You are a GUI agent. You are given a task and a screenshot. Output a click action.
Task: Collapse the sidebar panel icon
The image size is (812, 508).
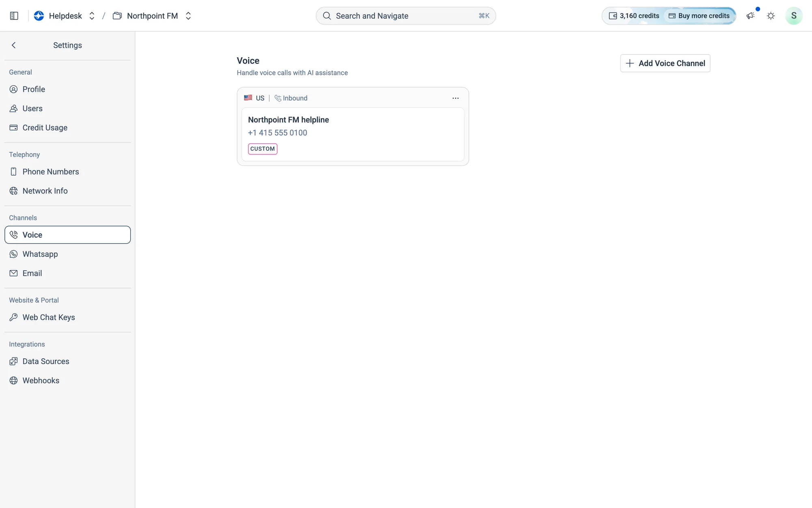tap(14, 16)
